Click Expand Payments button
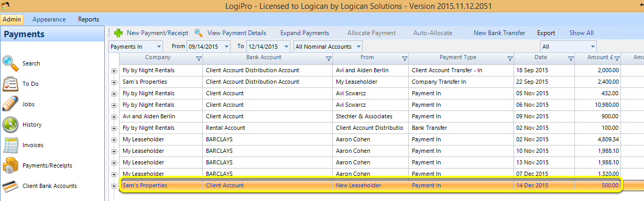This screenshot has width=644, height=201. click(x=304, y=33)
